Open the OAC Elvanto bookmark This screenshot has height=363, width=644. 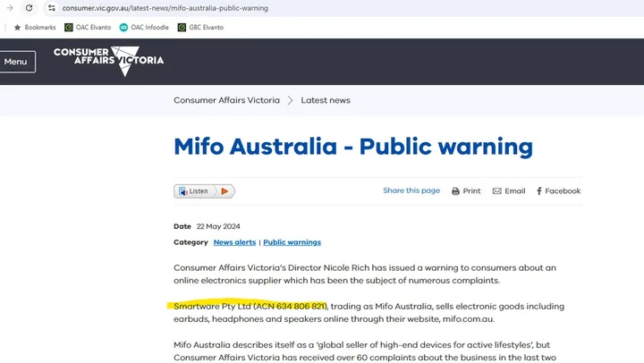pos(88,28)
